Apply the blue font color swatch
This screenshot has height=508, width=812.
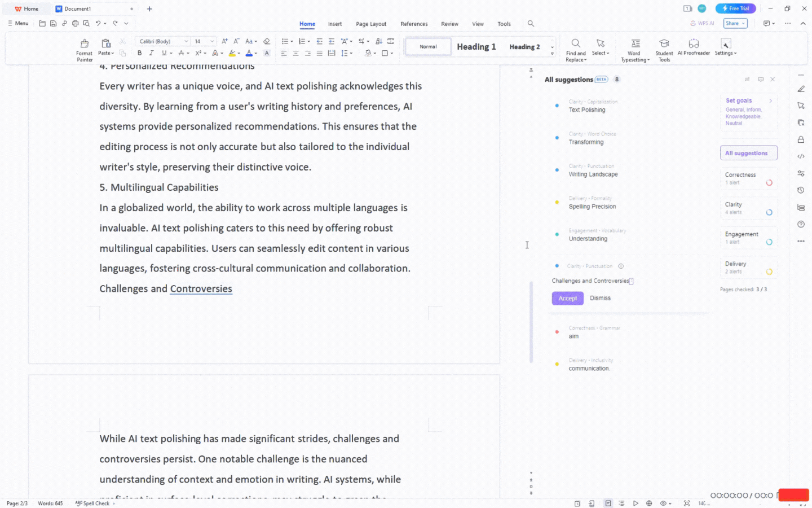(x=249, y=53)
